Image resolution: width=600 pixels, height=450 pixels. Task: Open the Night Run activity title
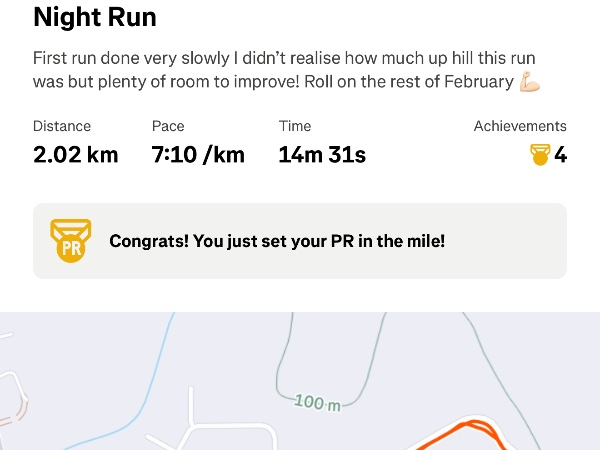pyautogui.click(x=95, y=17)
